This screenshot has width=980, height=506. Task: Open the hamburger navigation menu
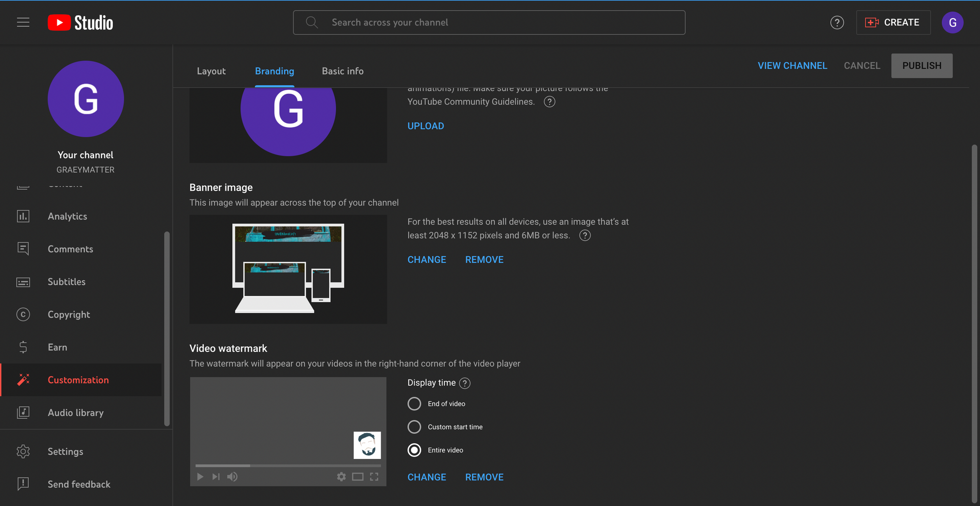[23, 23]
